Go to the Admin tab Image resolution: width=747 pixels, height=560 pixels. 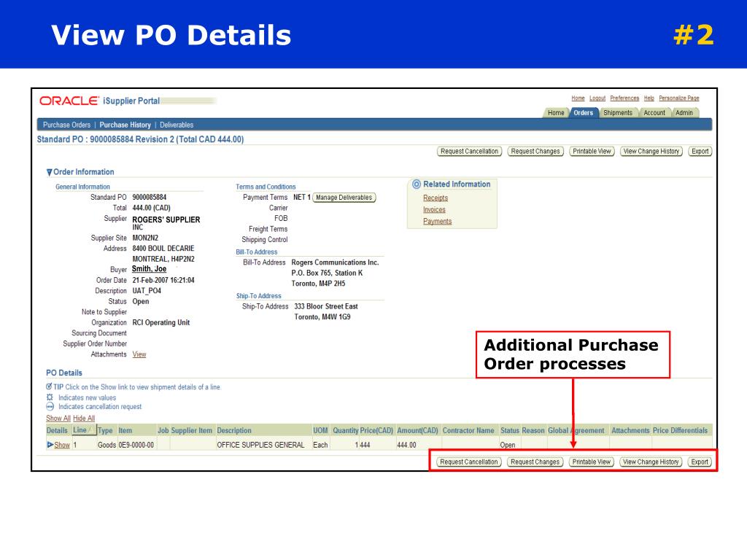(684, 113)
